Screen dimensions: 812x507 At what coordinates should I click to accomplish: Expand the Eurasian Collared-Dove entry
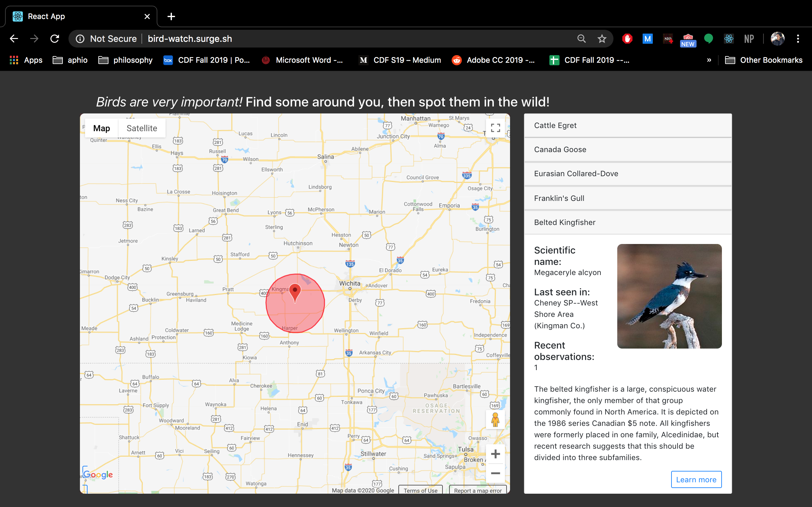point(627,174)
